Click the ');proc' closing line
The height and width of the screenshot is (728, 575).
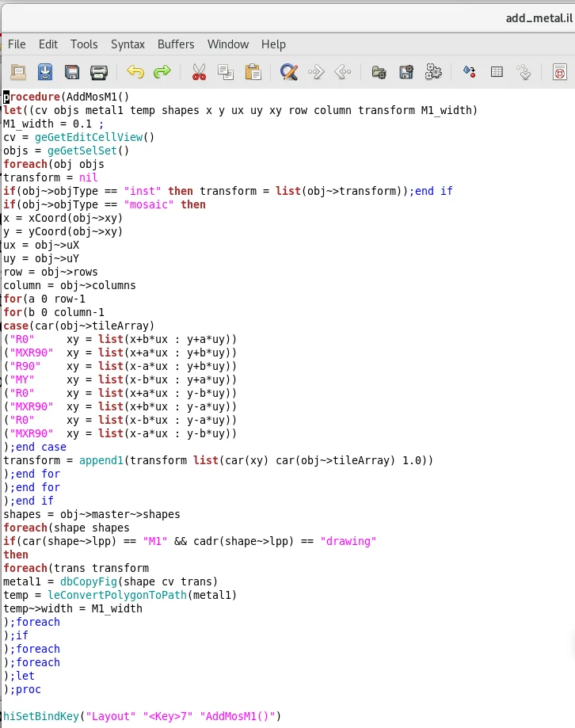pos(22,689)
